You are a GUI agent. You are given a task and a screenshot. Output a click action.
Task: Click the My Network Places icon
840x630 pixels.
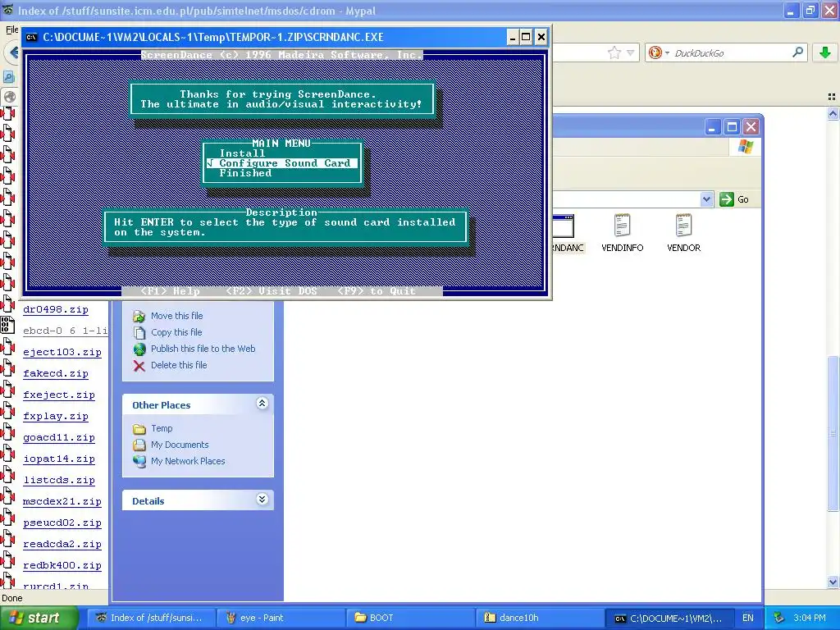tap(139, 461)
